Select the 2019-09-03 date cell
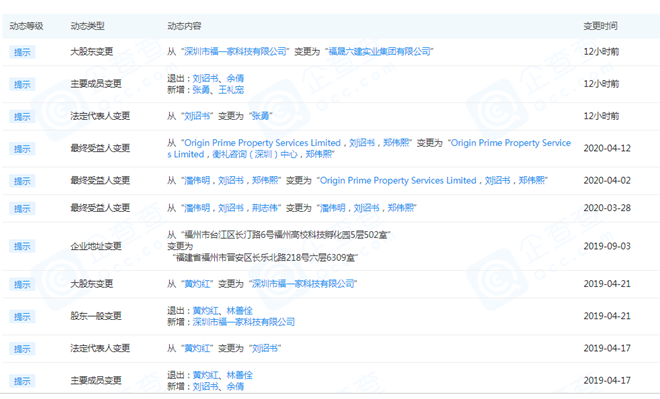 tap(607, 246)
